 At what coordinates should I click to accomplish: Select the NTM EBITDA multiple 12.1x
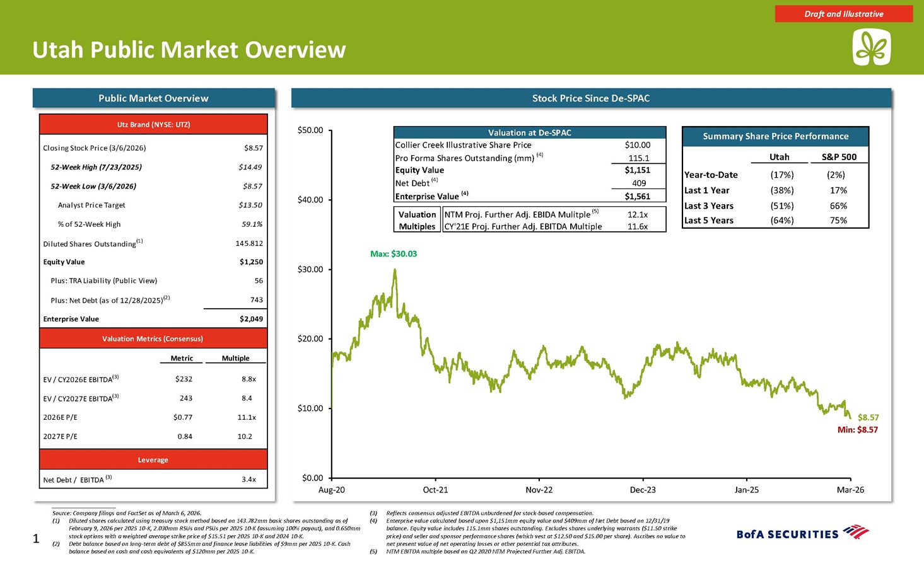click(x=638, y=214)
